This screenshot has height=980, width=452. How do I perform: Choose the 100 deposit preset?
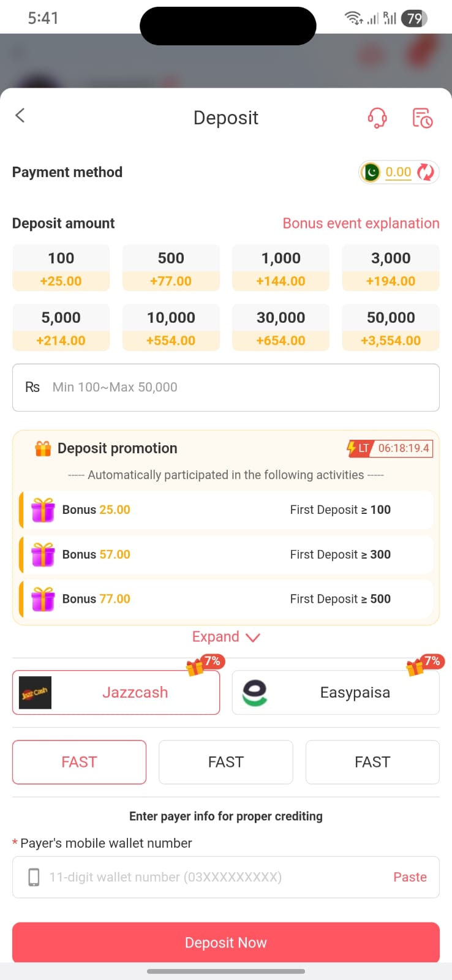click(61, 267)
